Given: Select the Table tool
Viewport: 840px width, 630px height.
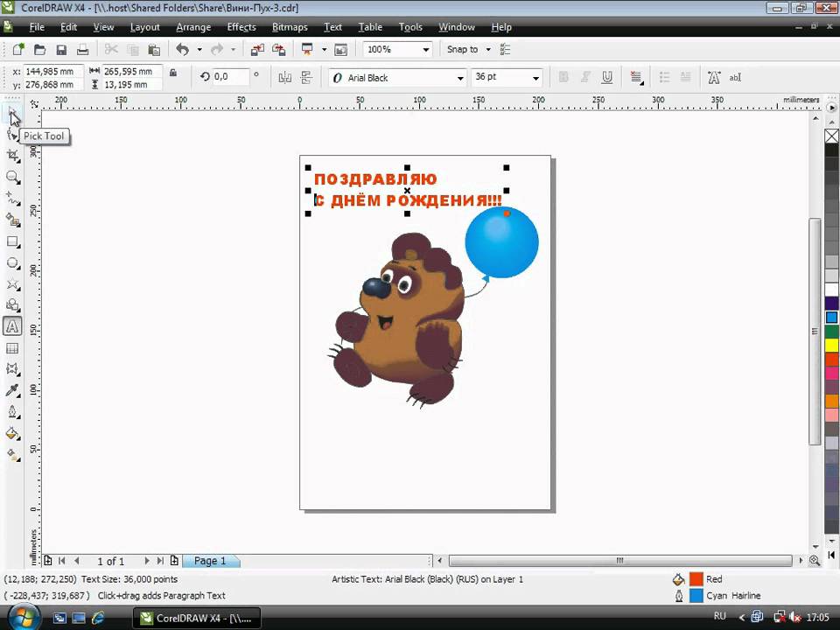Looking at the screenshot, I should point(13,348).
